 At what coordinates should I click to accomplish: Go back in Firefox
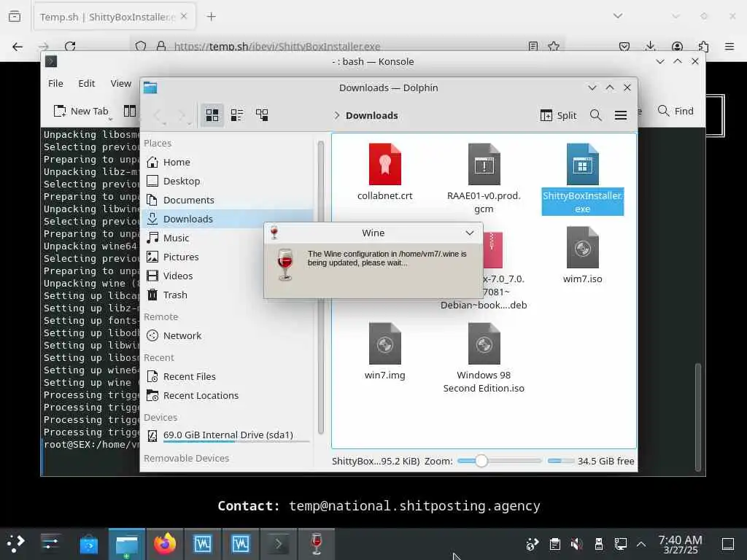pos(18,47)
